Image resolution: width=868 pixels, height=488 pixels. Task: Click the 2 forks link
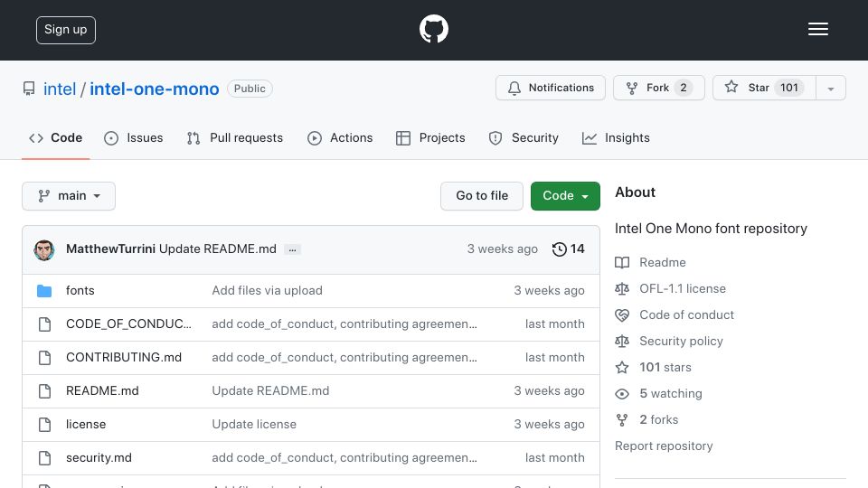click(x=659, y=420)
